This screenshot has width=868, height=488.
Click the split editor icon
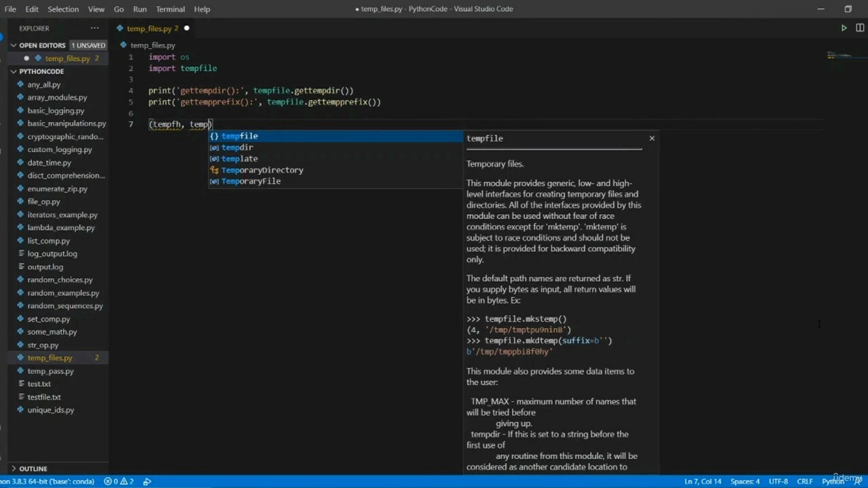click(x=860, y=28)
